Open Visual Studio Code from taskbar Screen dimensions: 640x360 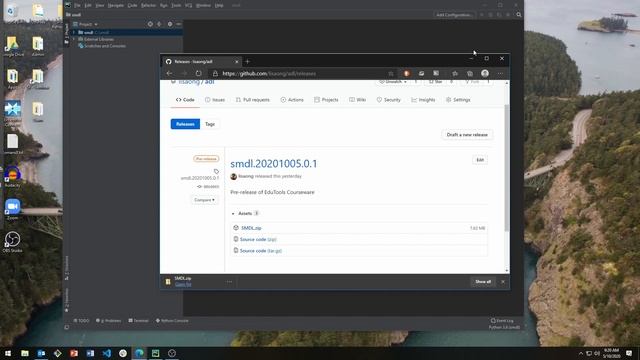[x=107, y=353]
